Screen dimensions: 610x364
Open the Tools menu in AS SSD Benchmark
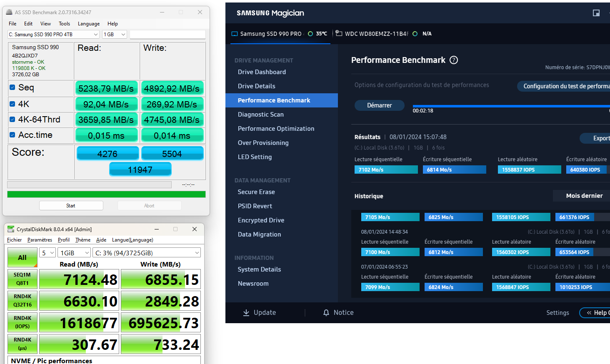(x=64, y=24)
